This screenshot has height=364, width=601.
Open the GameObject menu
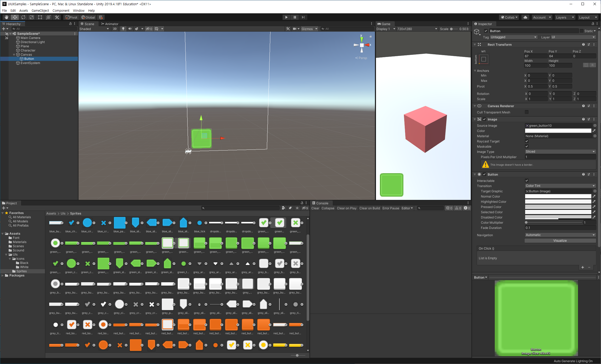point(40,10)
